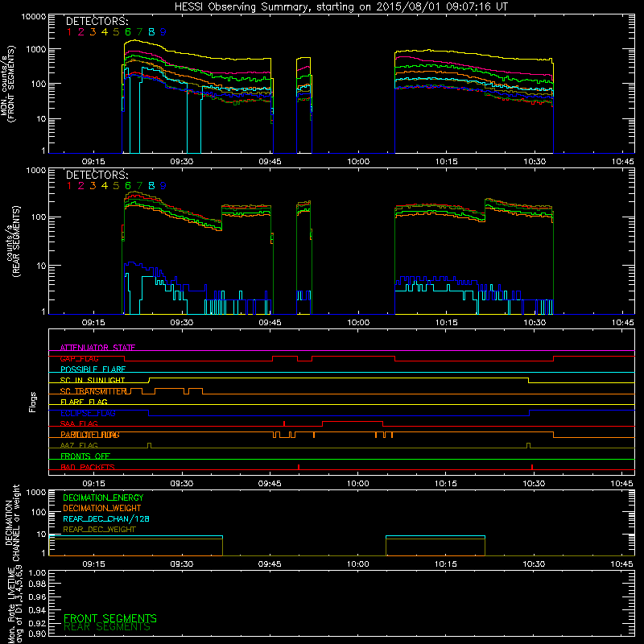Screen dimensions: 644x644
Task: Click the HESSI Observing Summary title text
Action: (341, 6)
